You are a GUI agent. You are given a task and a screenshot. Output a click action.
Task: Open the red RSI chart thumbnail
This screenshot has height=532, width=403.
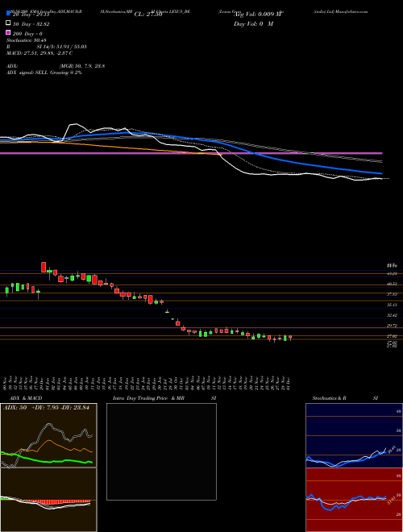[x=354, y=500]
